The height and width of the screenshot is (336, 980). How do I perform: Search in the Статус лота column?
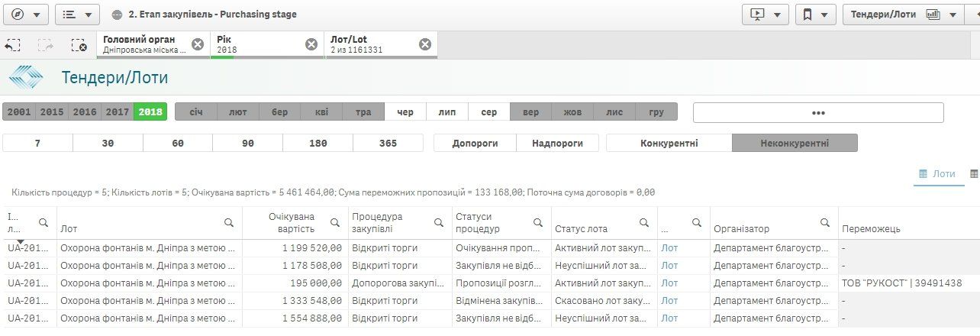[x=644, y=222]
